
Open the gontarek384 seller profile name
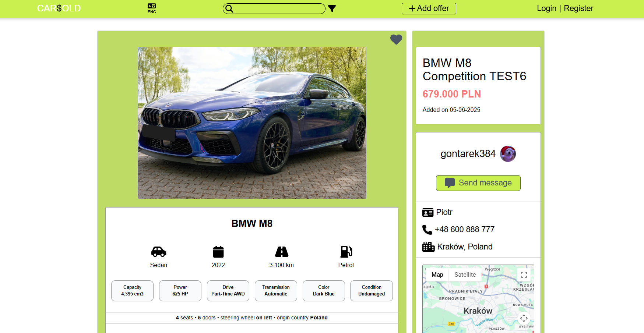tap(468, 154)
